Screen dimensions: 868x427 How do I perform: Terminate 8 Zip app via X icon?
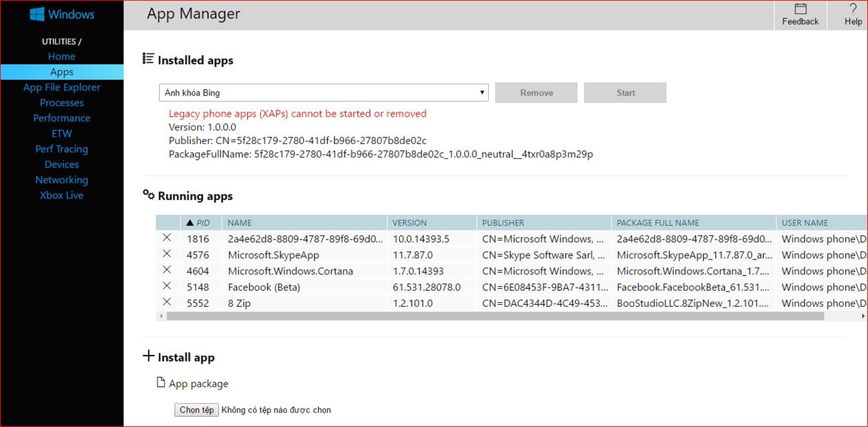click(167, 302)
